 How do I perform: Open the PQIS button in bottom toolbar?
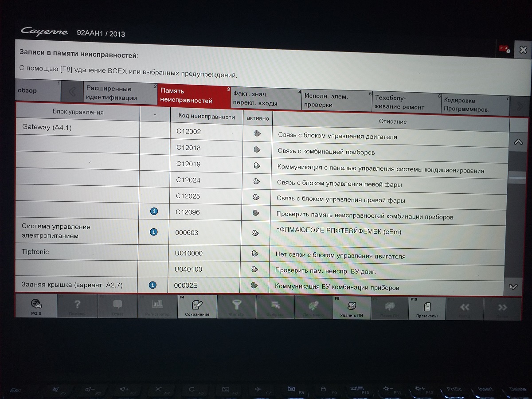36,307
